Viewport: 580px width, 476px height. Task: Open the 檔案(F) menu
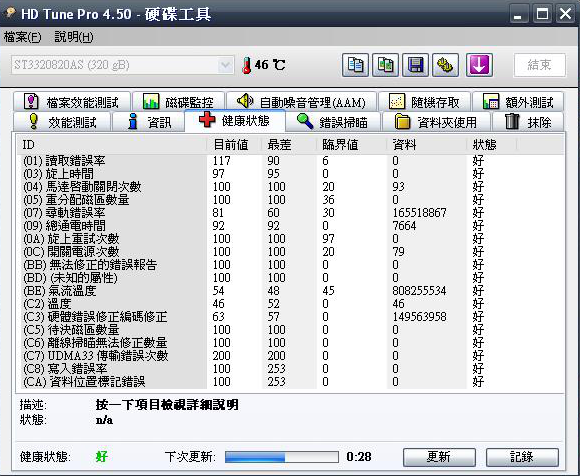point(23,37)
